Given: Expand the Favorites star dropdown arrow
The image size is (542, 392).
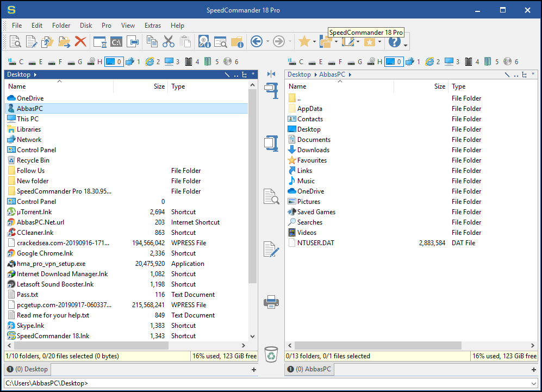Looking at the screenshot, I should (314, 42).
